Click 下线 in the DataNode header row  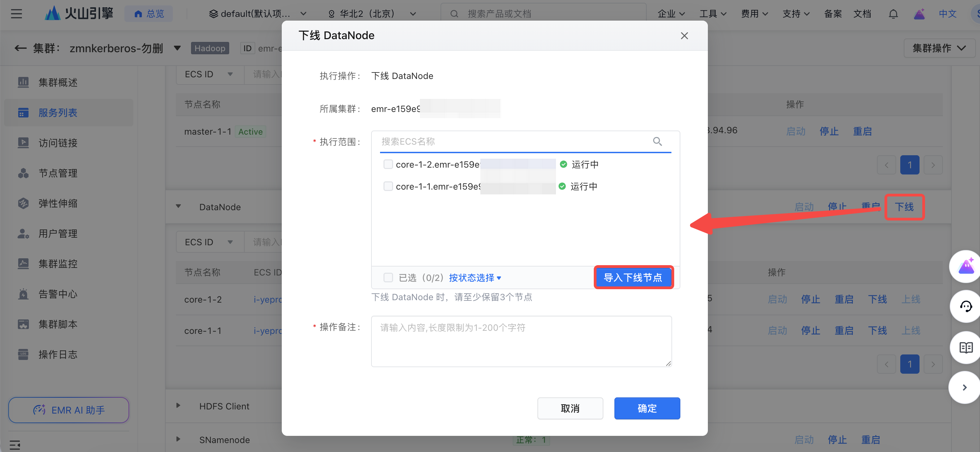point(904,207)
